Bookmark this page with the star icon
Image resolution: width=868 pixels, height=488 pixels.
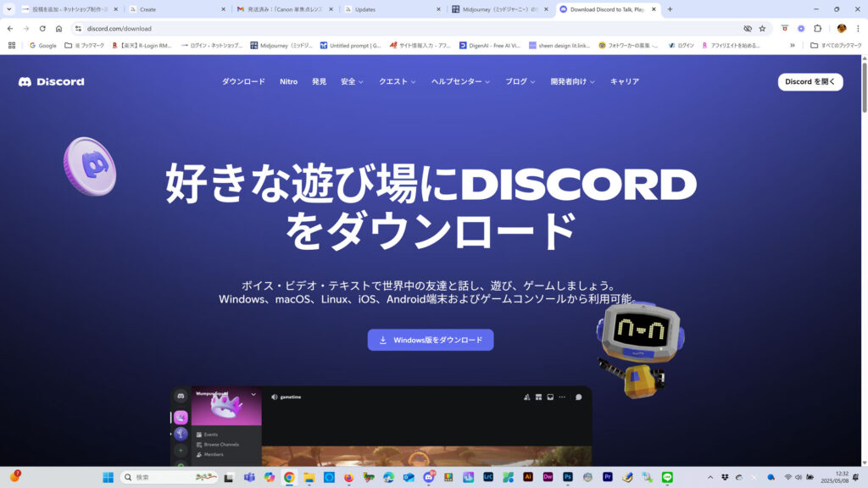(x=762, y=29)
